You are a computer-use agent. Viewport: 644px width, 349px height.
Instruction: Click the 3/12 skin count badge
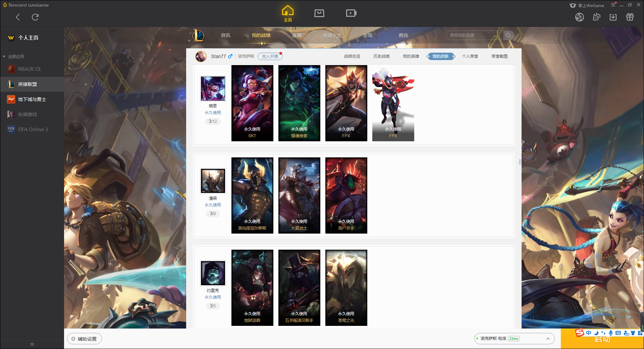click(213, 121)
